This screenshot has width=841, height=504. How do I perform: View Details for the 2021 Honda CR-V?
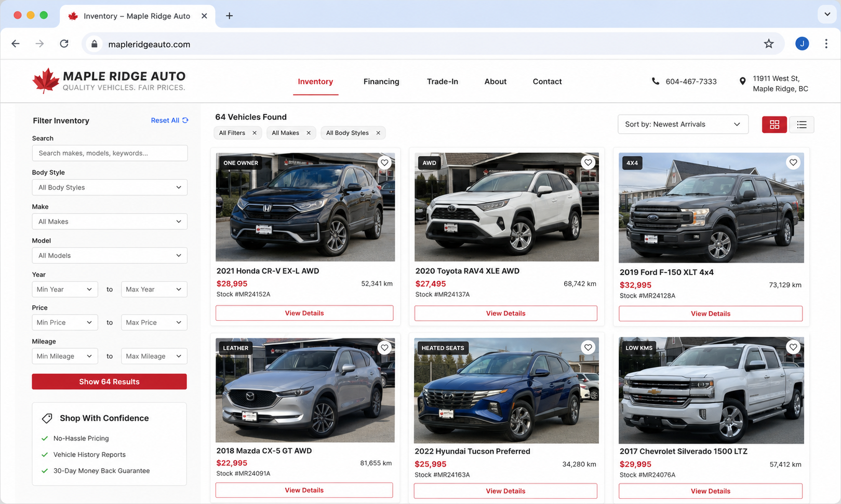304,313
